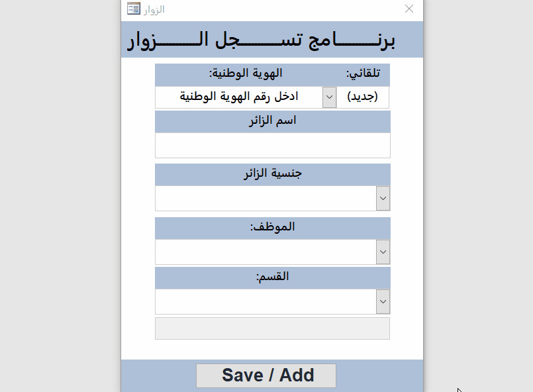
Task: Focus the اسم الزائر text input
Action: click(272, 145)
